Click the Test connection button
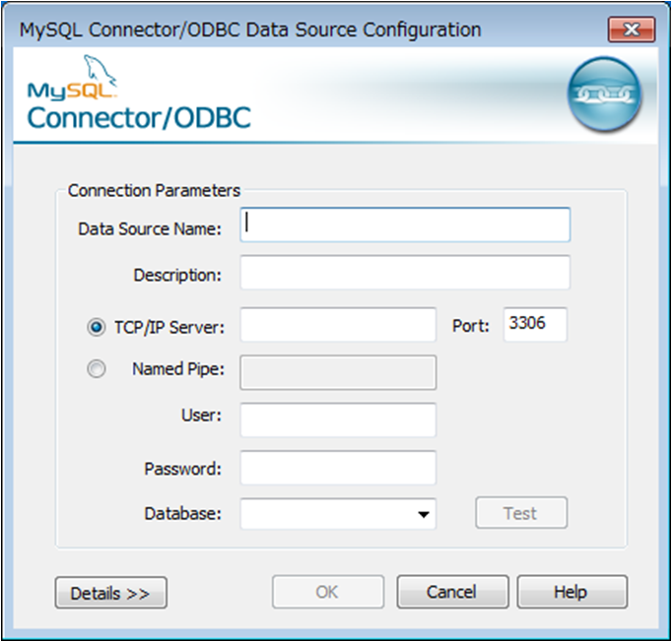672x642 pixels. (521, 513)
